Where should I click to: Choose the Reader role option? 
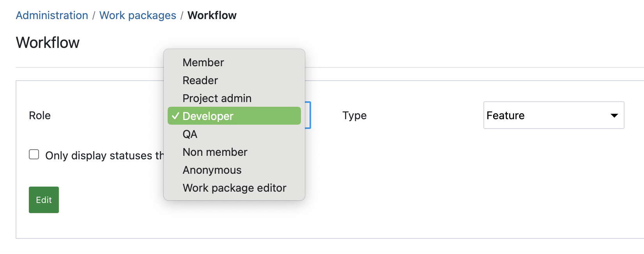(200, 80)
